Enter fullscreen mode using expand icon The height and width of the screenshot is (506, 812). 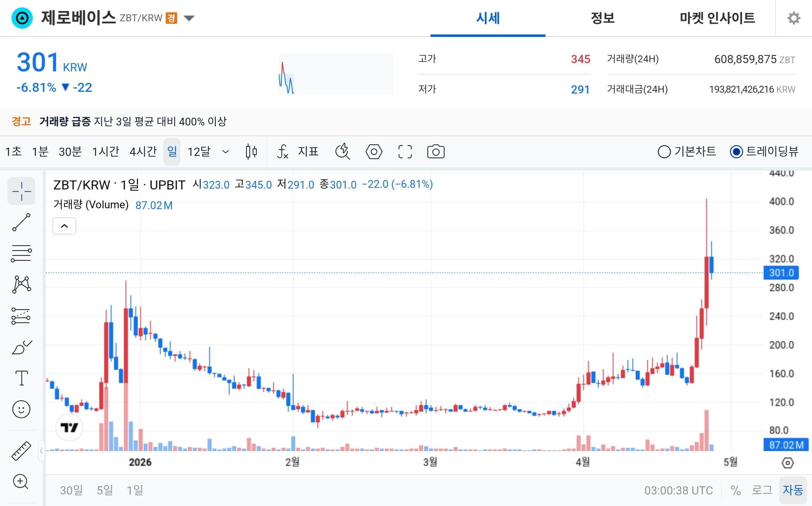[405, 151]
